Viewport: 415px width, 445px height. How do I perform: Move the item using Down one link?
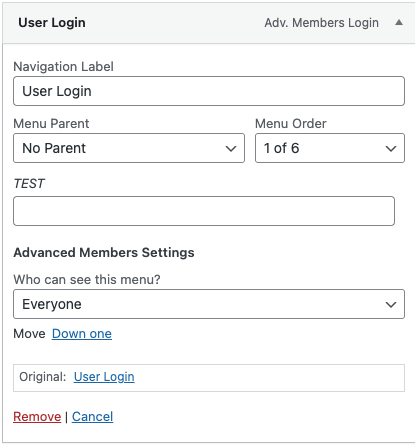pyautogui.click(x=82, y=334)
